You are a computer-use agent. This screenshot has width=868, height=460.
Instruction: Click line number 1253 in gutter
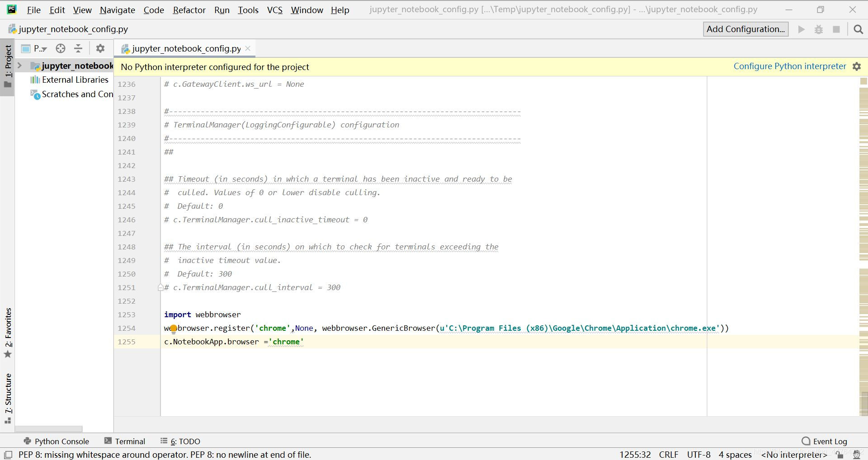point(127,315)
